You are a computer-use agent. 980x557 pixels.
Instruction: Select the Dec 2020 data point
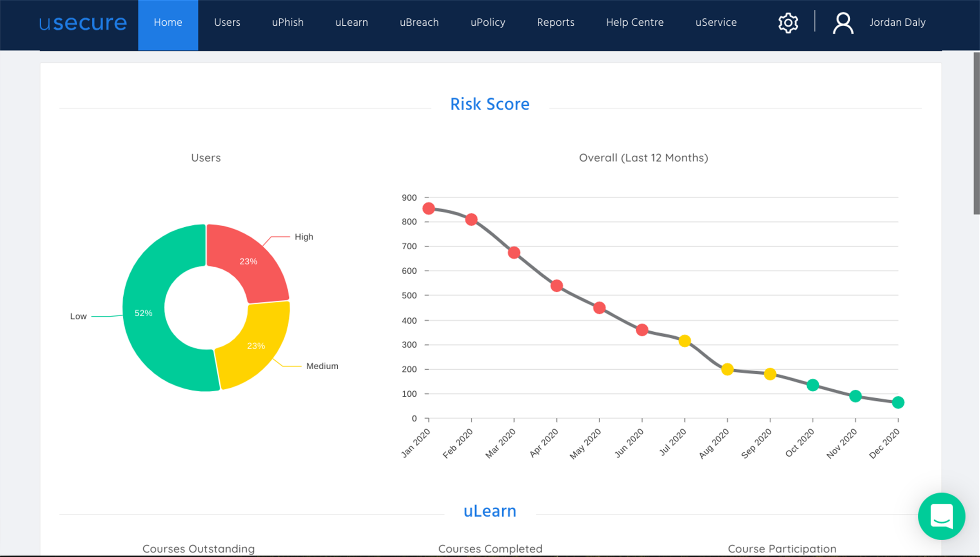pyautogui.click(x=898, y=402)
